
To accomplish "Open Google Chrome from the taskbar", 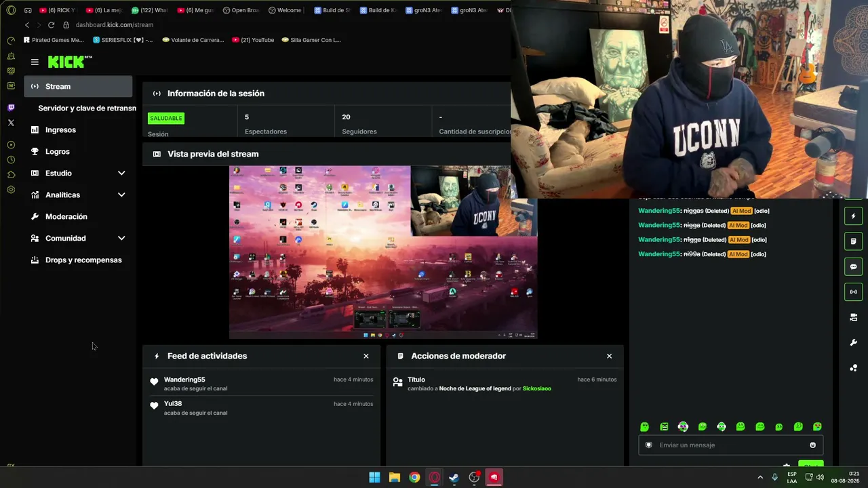I will 414,477.
